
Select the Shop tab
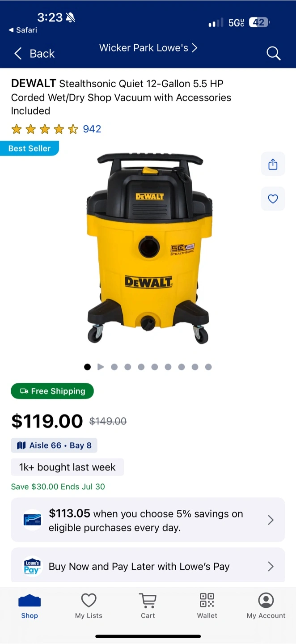click(x=30, y=606)
